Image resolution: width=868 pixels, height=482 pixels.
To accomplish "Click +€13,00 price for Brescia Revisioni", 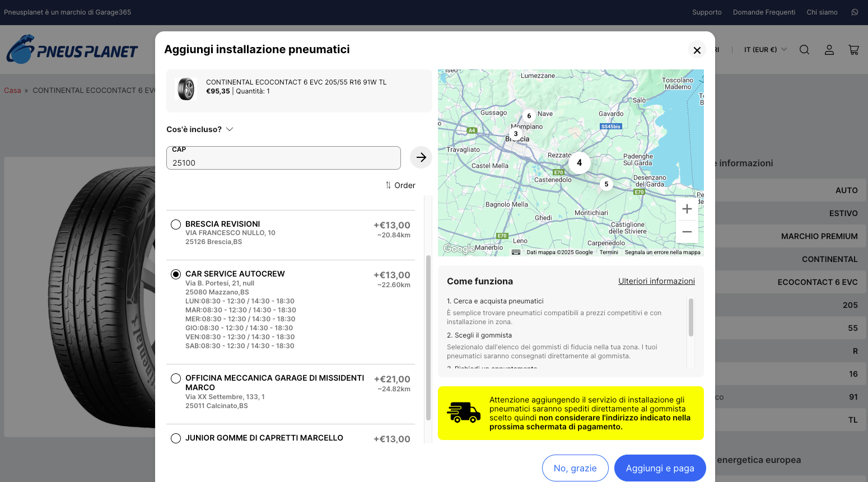I will pyautogui.click(x=392, y=225).
